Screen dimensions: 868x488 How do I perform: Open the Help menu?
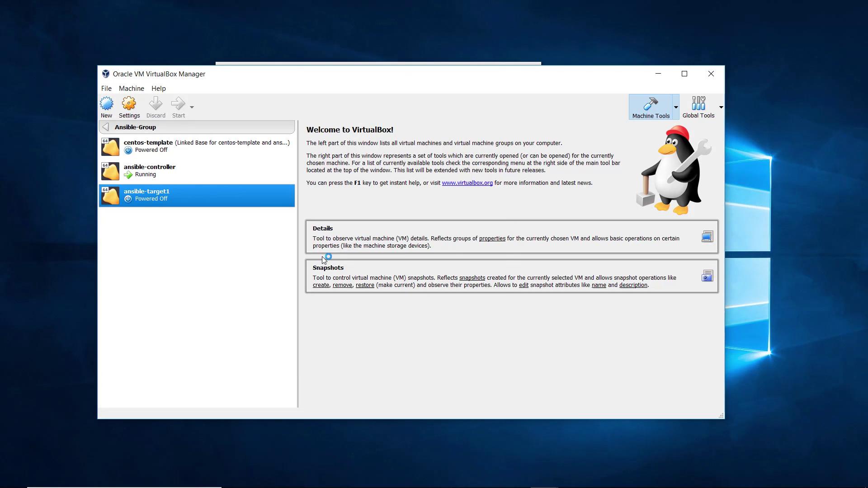(x=158, y=89)
